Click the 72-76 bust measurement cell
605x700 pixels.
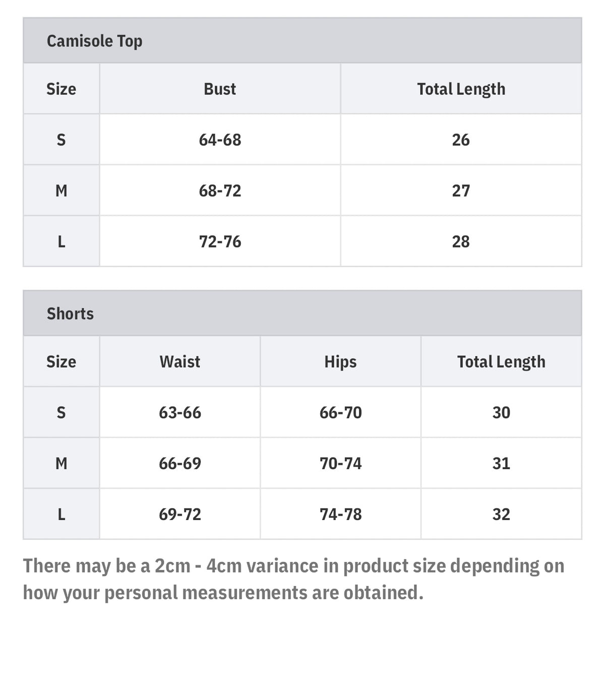pos(220,241)
